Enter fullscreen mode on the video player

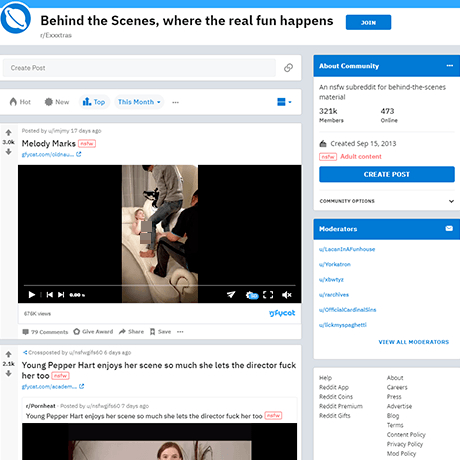pos(268,295)
